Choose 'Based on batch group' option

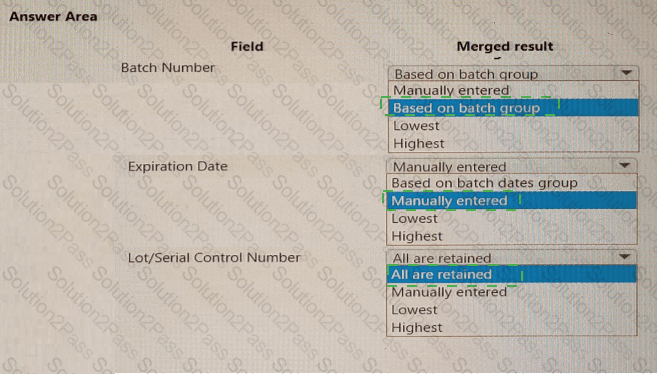pos(514,108)
